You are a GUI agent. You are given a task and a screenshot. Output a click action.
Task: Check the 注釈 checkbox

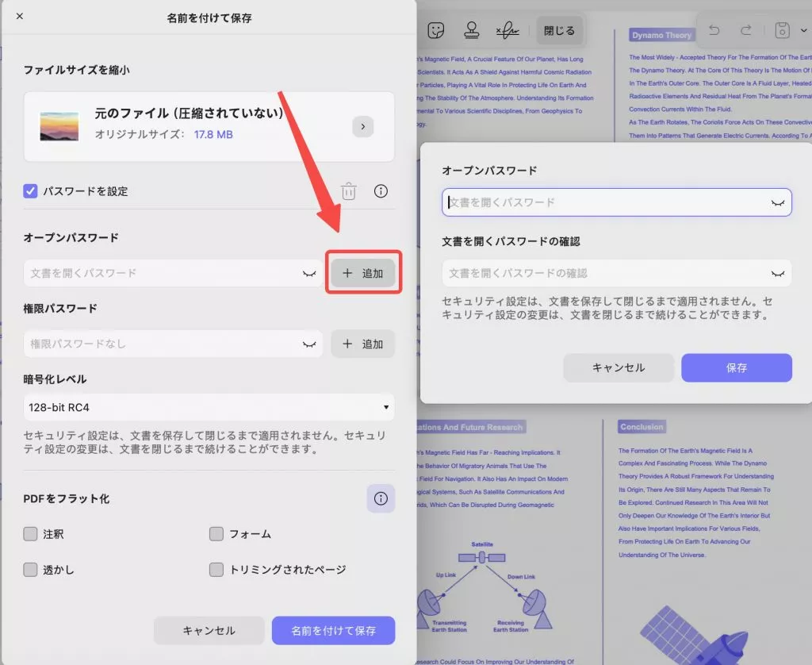click(30, 534)
